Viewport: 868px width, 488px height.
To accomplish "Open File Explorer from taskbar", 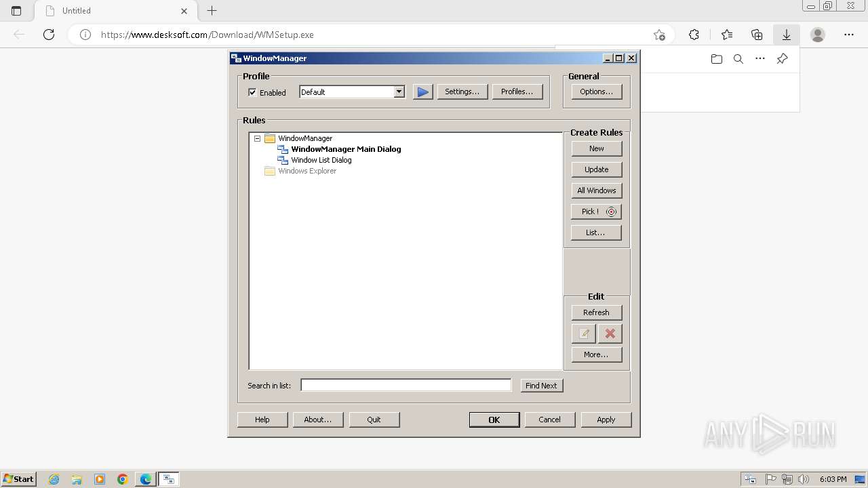I will [77, 479].
